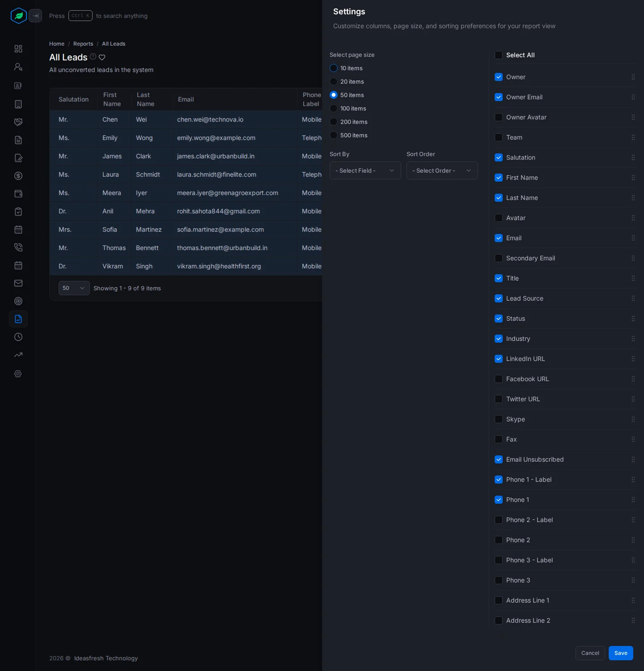Open the dollar coin sidebar icon
644x671 pixels.
(x=18, y=176)
